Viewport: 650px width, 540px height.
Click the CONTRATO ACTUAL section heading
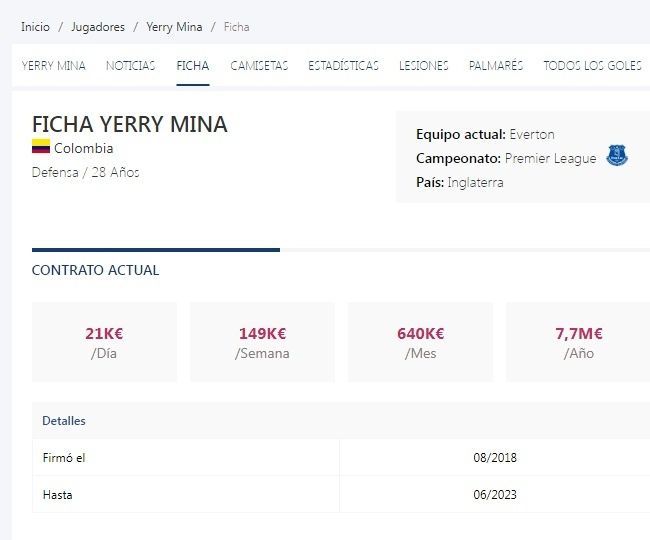[x=95, y=270]
